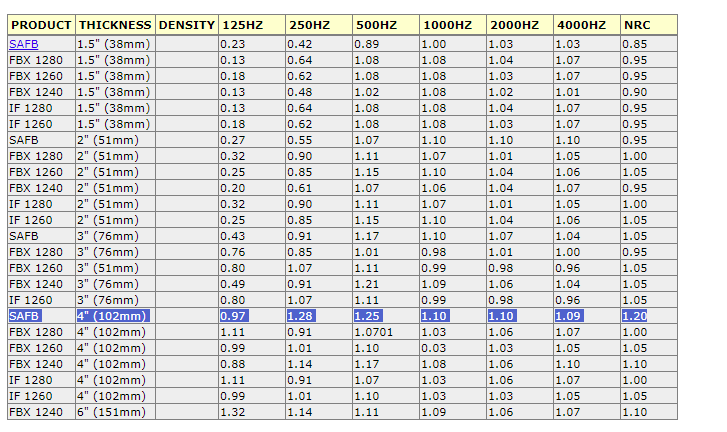Click the 0.20 value in 125HZ column
Screen dimensions: 727x432
pyautogui.click(x=233, y=188)
